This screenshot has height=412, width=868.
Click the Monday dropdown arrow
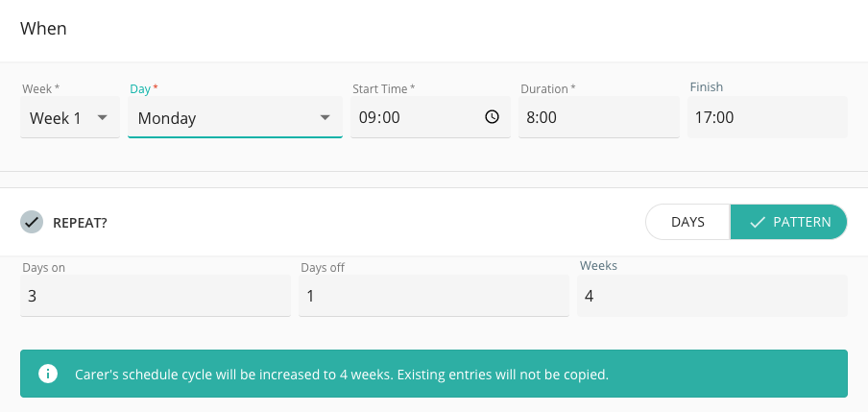click(325, 117)
